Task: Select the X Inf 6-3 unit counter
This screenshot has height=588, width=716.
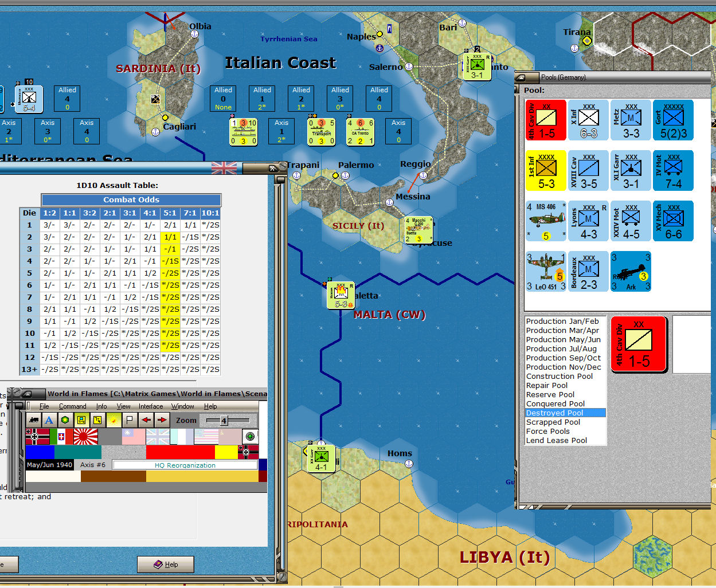Action: click(x=589, y=120)
